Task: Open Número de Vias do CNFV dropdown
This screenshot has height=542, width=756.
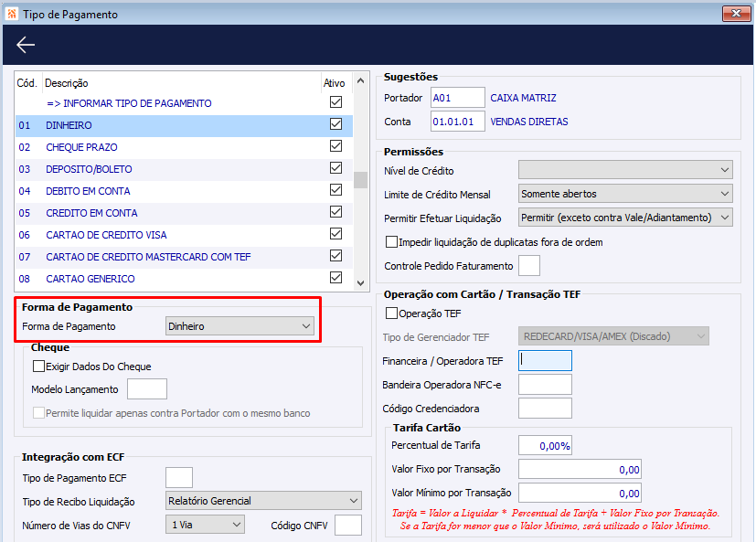Action: 205,524
